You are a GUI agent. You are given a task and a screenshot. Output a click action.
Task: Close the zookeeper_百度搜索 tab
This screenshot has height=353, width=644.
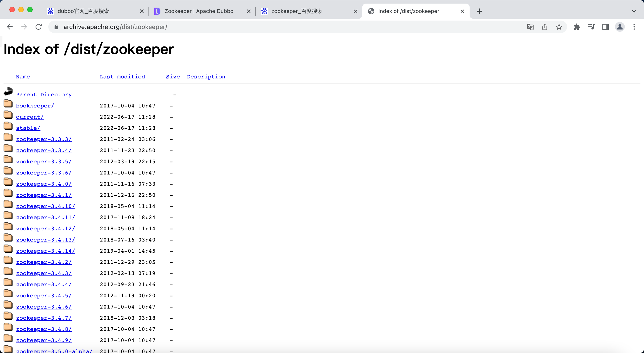tap(355, 11)
